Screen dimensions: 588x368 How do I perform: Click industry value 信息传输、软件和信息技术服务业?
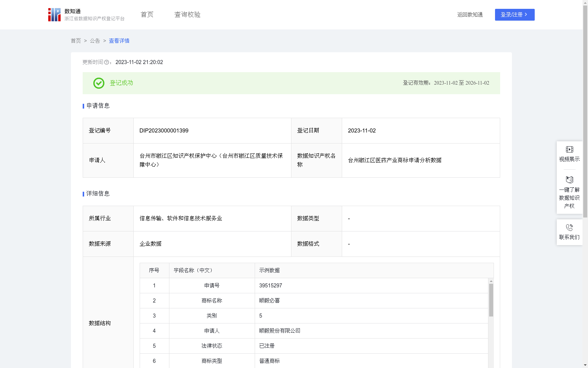tap(181, 219)
